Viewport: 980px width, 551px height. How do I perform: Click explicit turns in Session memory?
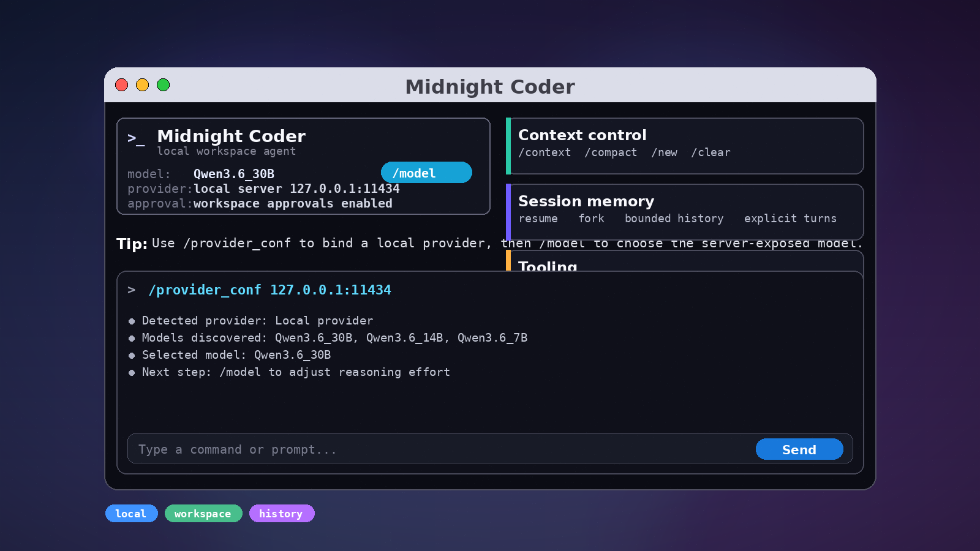[790, 219]
